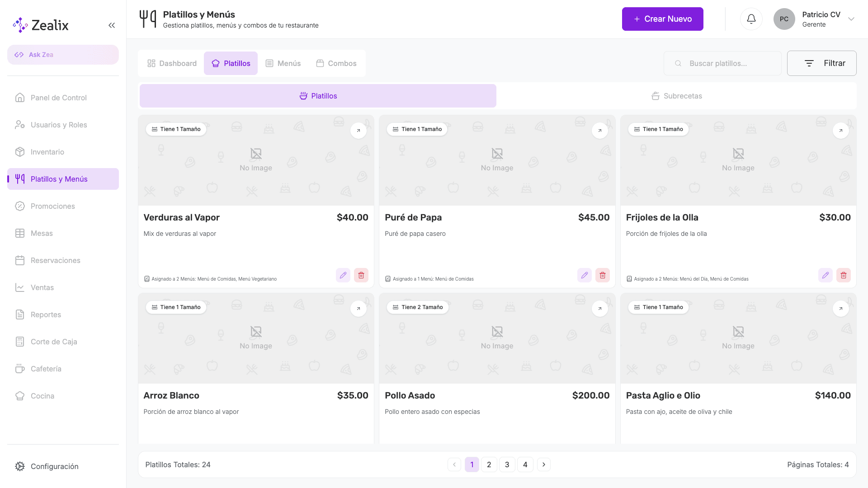This screenshot has width=868, height=488.
Task: Switch to the Menús tab
Action: coord(283,63)
